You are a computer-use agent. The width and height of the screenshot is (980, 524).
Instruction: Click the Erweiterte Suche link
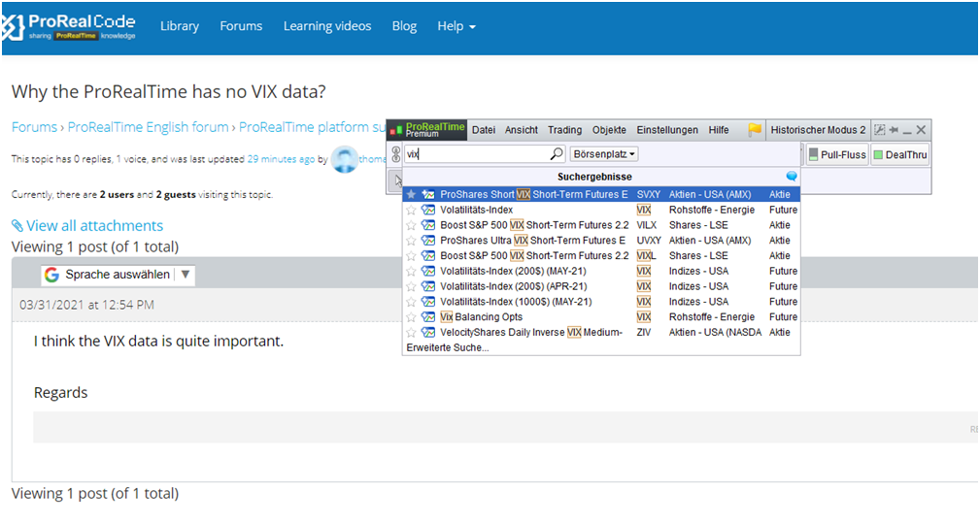coord(448,347)
